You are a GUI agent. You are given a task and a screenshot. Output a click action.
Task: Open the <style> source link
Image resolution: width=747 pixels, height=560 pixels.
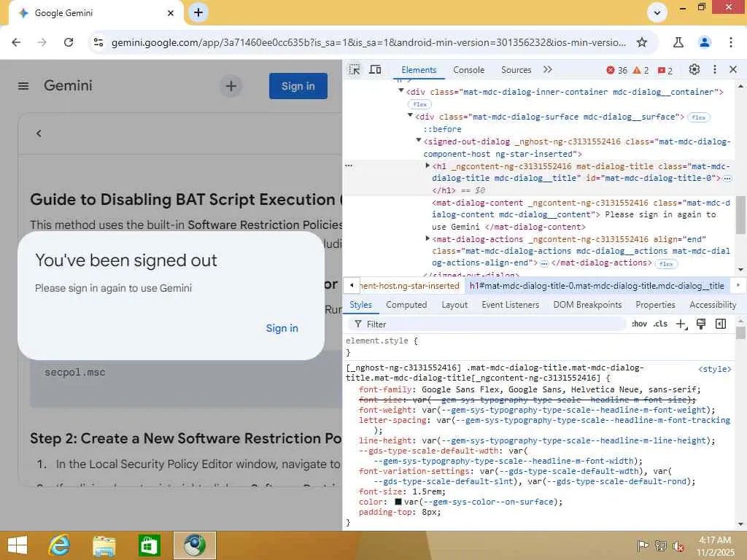coord(714,369)
